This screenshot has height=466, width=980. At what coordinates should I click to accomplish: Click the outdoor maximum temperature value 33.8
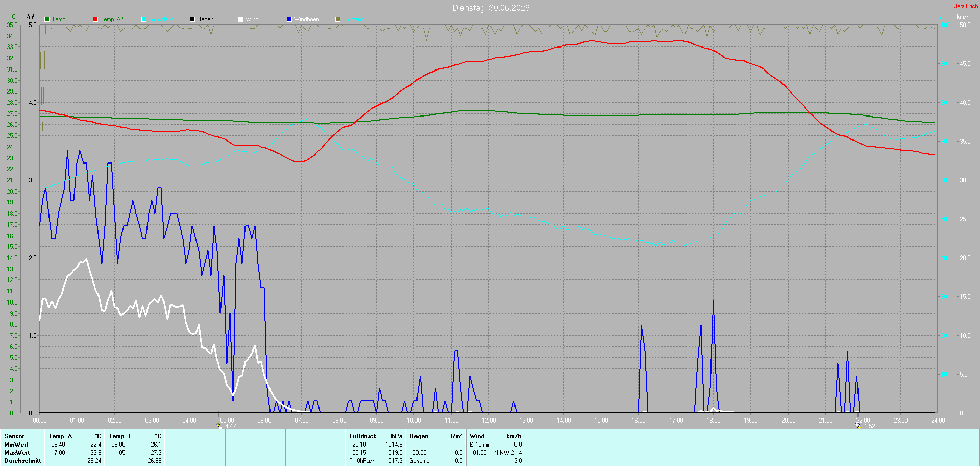[x=96, y=453]
